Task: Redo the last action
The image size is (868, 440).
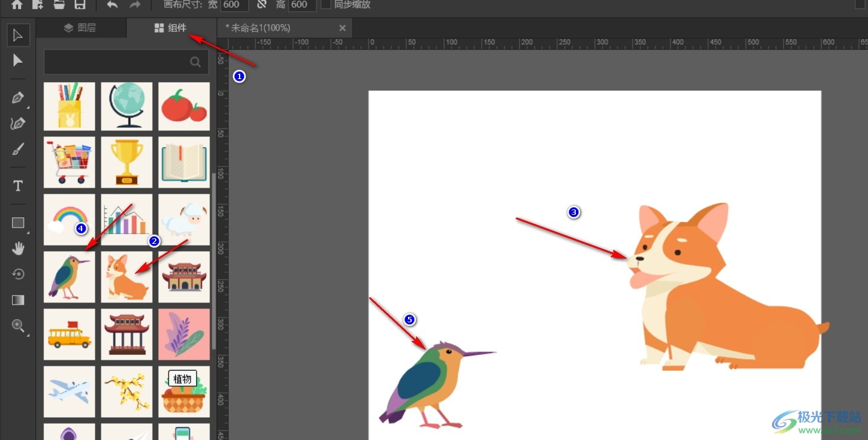Action: tap(135, 4)
